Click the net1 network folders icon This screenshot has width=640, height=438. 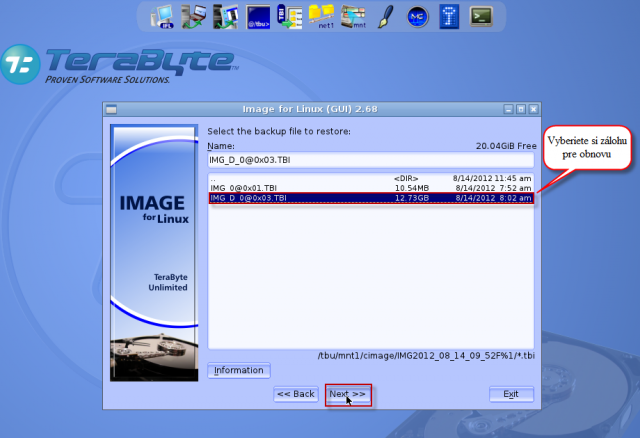[322, 17]
